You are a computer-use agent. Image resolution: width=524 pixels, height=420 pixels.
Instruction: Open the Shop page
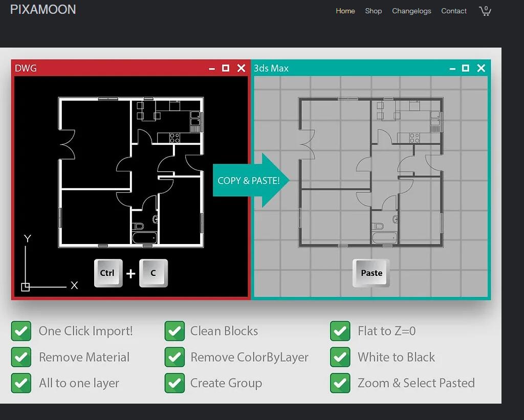point(373,11)
